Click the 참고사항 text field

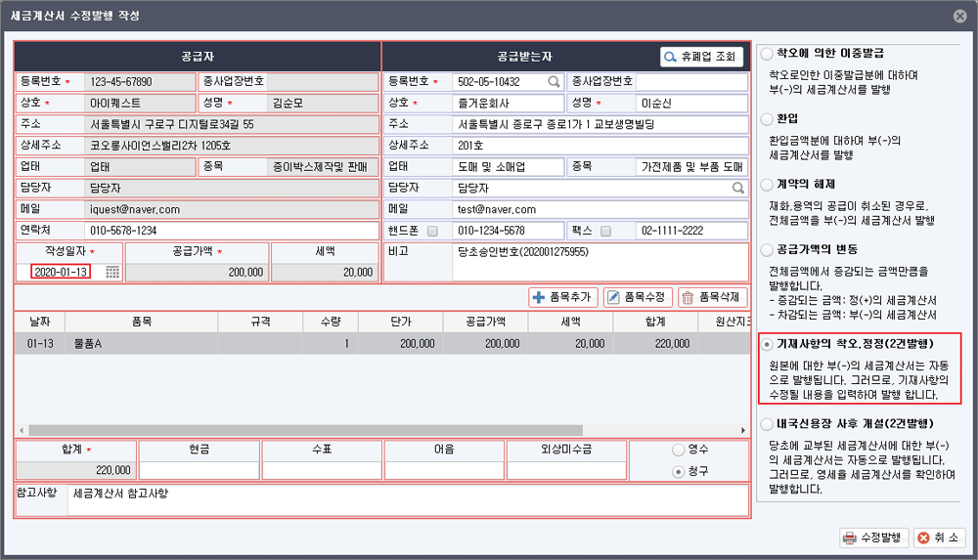(x=408, y=499)
